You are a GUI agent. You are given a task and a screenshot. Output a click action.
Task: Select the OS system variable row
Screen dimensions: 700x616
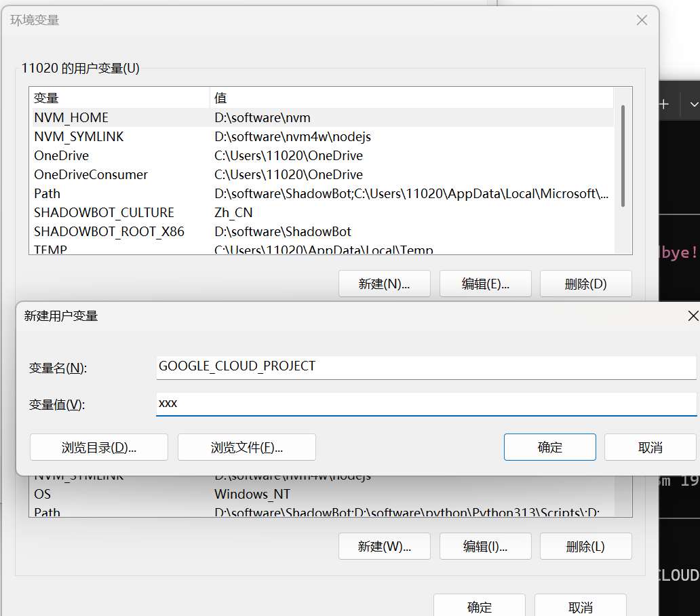322,494
